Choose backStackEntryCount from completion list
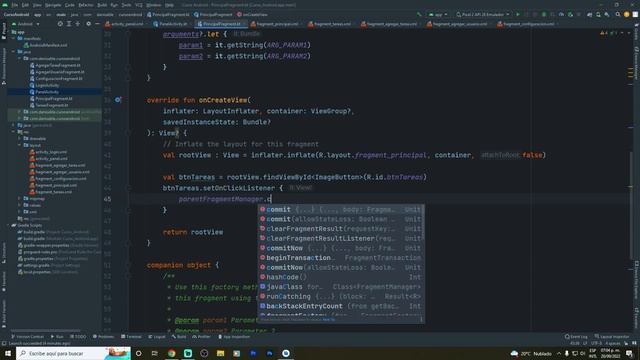Image resolution: width=640 pixels, height=360 pixels. (341, 306)
